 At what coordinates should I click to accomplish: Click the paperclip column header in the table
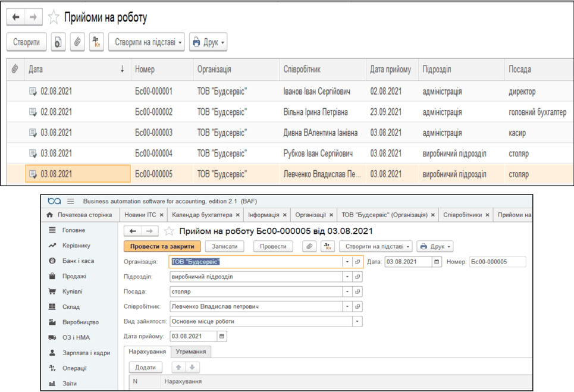pos(15,69)
